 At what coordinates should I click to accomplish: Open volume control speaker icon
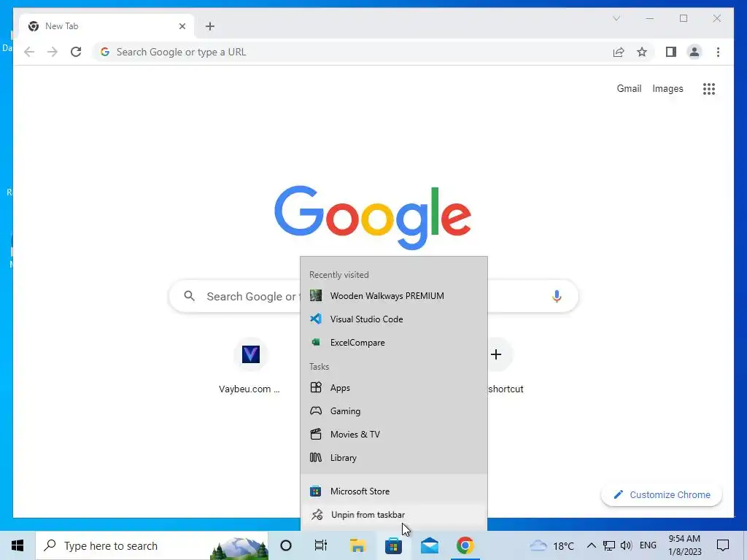pyautogui.click(x=626, y=545)
